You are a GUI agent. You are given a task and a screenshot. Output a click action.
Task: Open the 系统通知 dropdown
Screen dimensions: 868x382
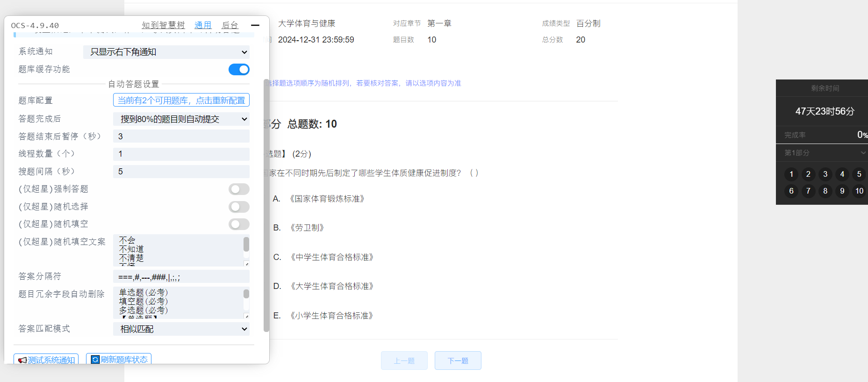166,52
